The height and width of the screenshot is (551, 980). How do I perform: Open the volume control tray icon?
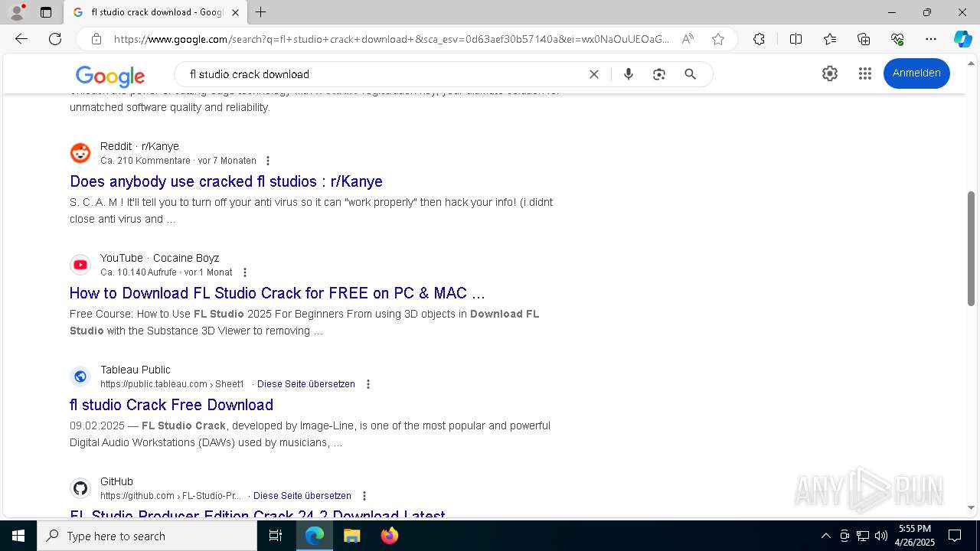tap(880, 536)
